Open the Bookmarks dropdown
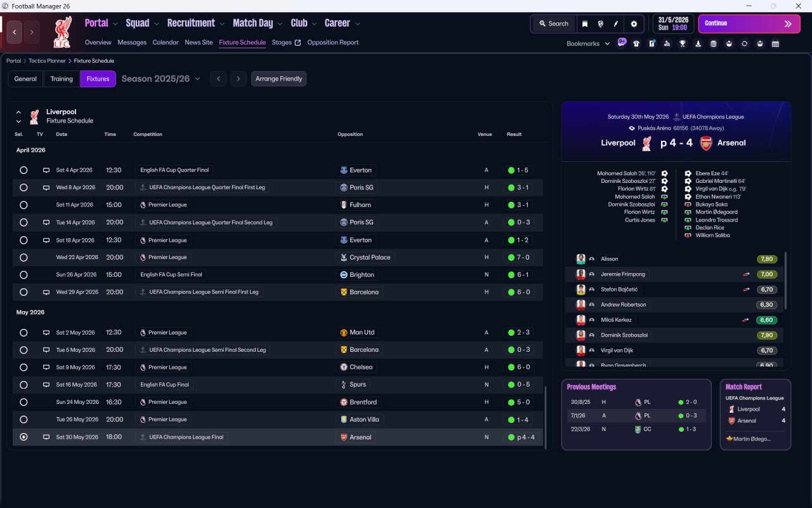This screenshot has width=812, height=508. [x=588, y=44]
